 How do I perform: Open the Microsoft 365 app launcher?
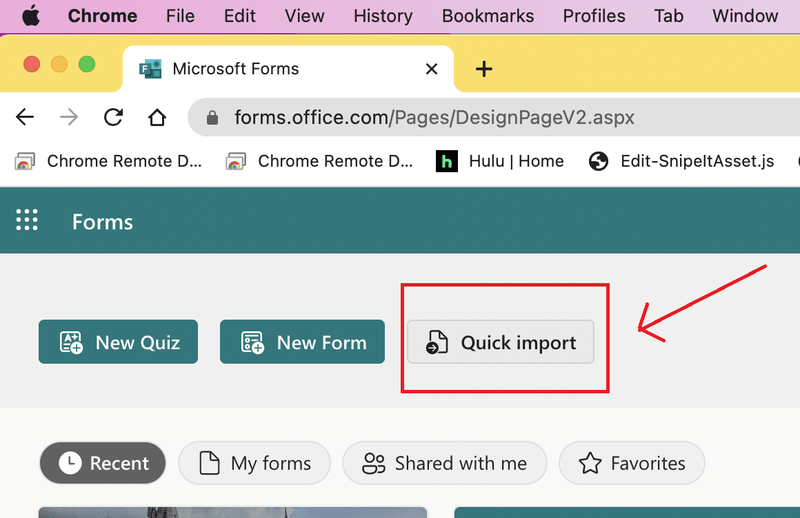pyautogui.click(x=27, y=220)
